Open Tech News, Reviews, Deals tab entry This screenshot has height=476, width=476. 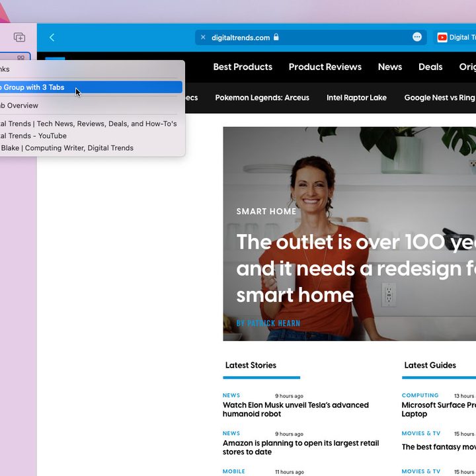pos(91,124)
